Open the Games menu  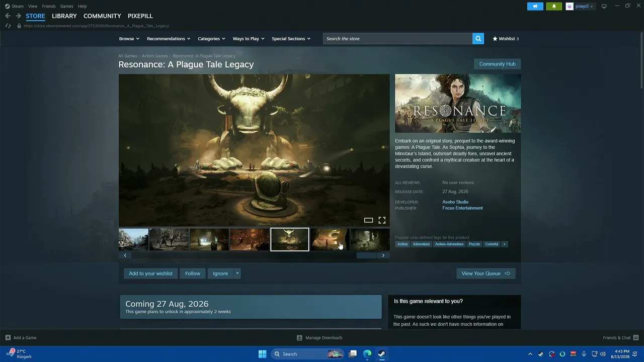(x=67, y=6)
